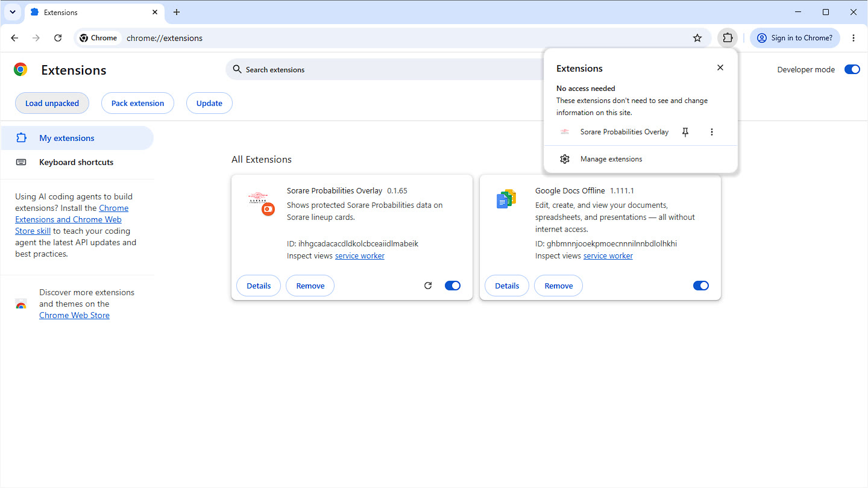Disable Google Docs Offline extension toggle
Screen dimensions: 868x488
coord(701,286)
